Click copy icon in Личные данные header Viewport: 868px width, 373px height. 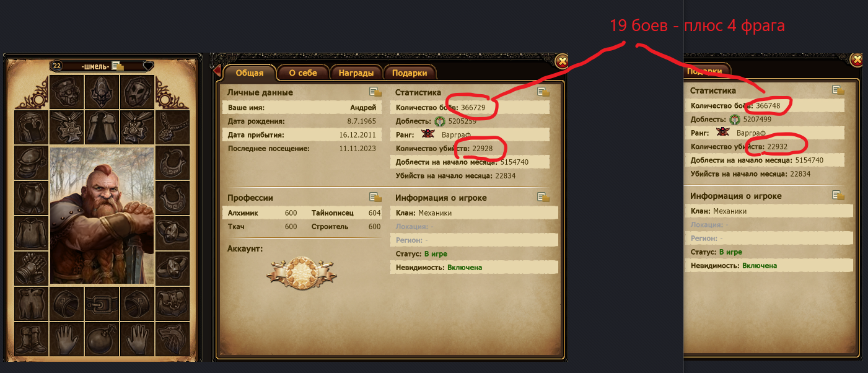[x=375, y=92]
